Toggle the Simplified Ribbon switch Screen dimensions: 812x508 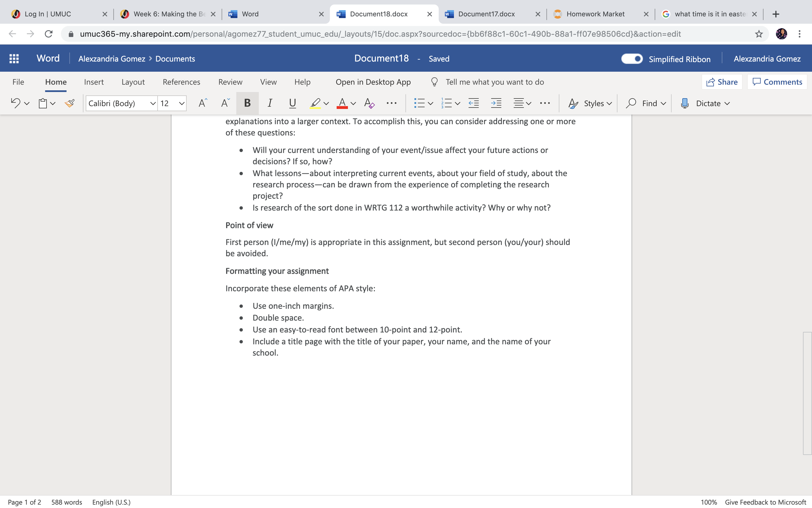tap(632, 59)
